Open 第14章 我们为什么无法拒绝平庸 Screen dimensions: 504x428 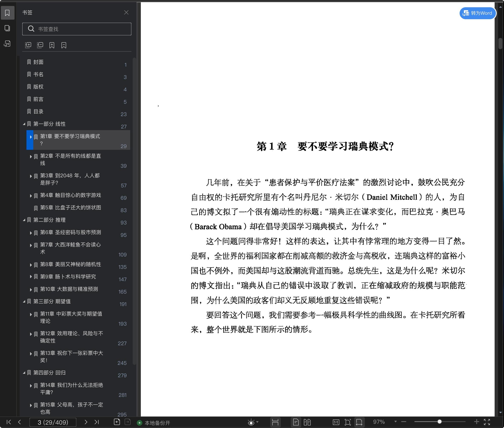pos(71,389)
